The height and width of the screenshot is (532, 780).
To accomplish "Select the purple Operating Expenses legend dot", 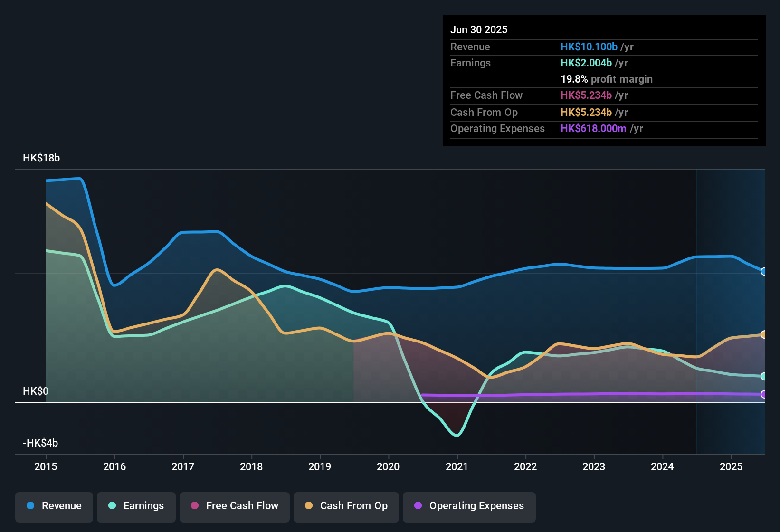I will (418, 506).
